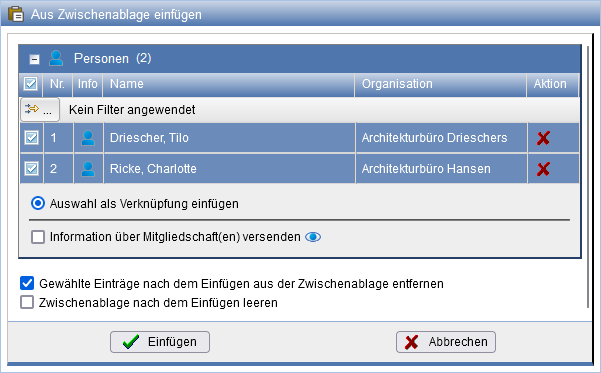The height and width of the screenshot is (373, 601).
Task: Click info person icon for Ricke, Charlotte
Action: point(88,169)
